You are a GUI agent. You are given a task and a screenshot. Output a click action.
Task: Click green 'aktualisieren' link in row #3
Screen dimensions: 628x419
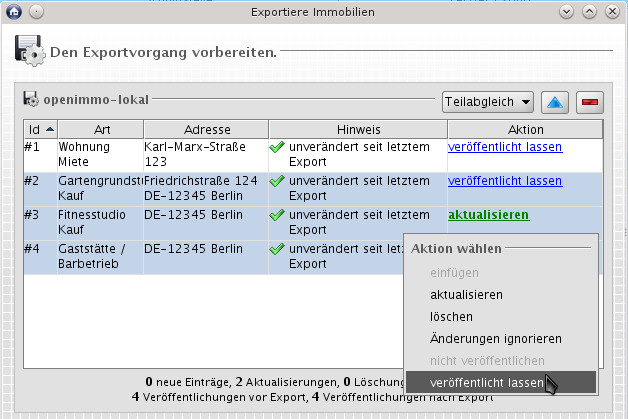click(488, 215)
